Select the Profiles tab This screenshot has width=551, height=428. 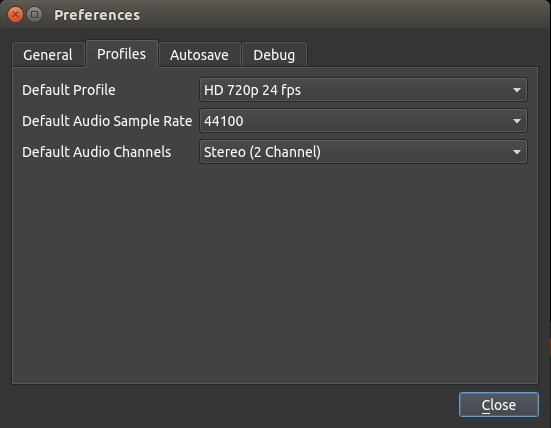[x=122, y=54]
